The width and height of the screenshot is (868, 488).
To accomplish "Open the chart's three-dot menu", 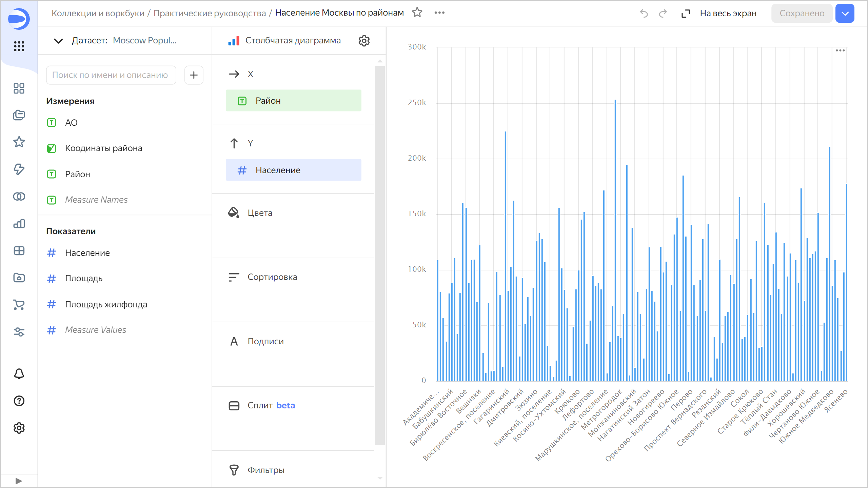I will (840, 50).
